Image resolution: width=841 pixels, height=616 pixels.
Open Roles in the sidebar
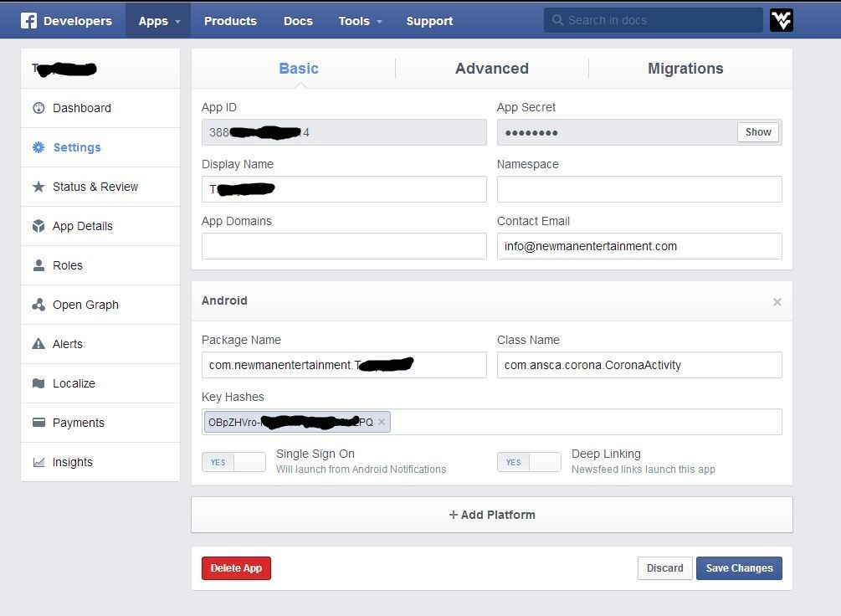point(100,265)
